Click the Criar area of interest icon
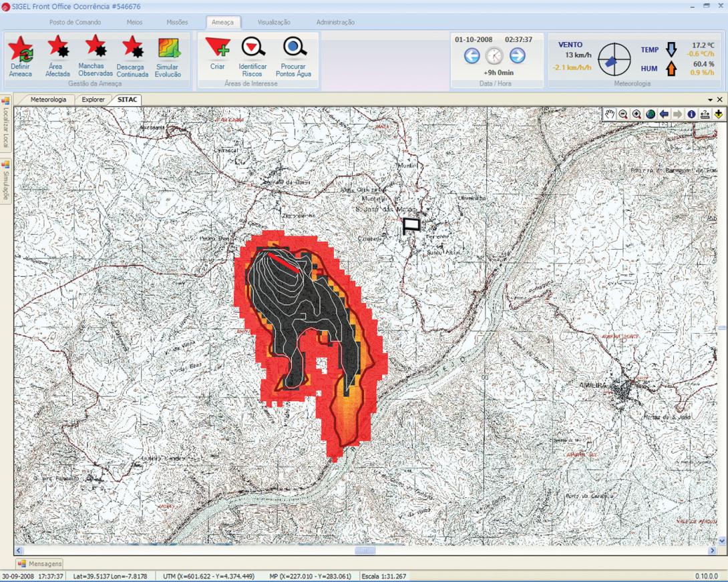 point(217,47)
